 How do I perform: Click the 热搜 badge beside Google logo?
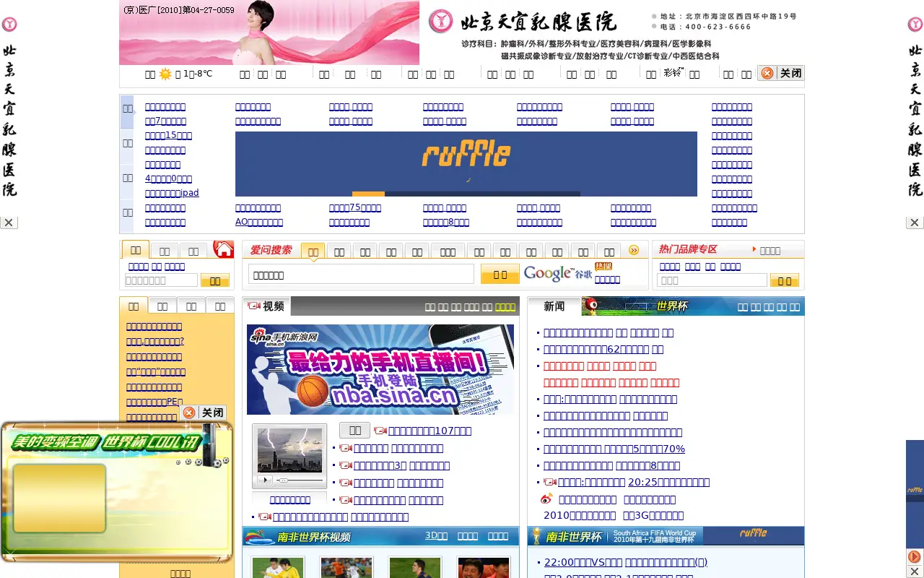[603, 267]
